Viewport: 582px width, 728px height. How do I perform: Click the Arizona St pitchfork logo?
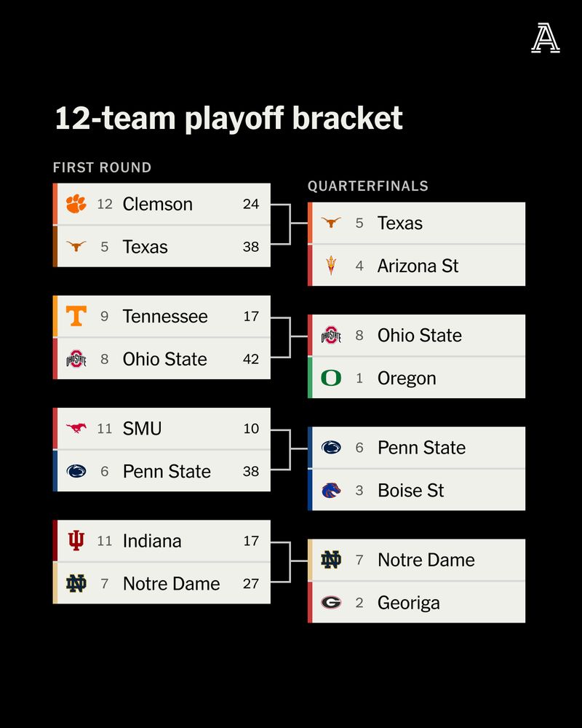(x=331, y=266)
